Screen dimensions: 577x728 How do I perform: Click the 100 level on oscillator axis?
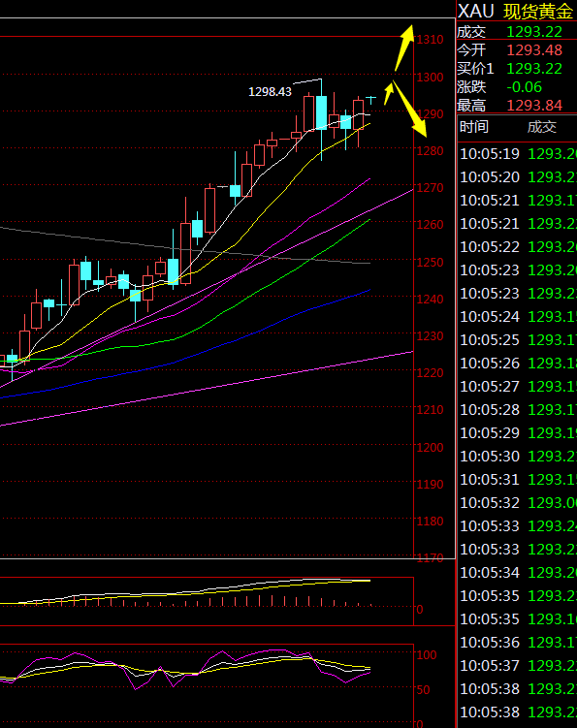(427, 654)
